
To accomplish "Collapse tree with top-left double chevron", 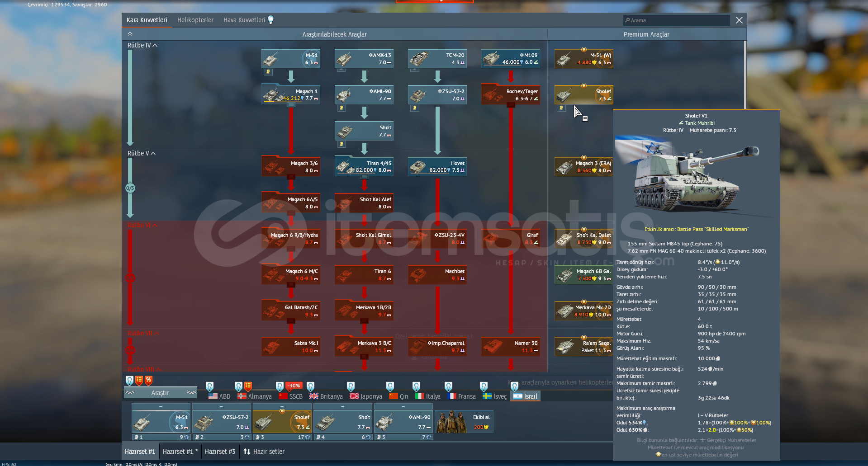I will (x=130, y=34).
